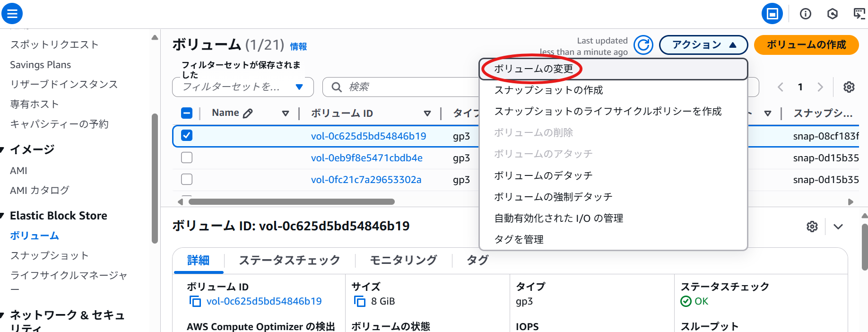Collapse the ネットワーク & セキュリティ section
868x332 pixels.
[x=2, y=315]
